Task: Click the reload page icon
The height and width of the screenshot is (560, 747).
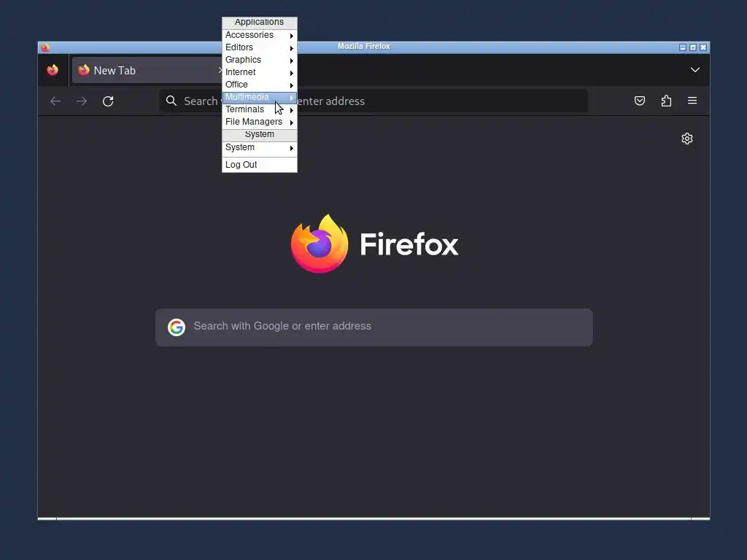Action: click(108, 101)
